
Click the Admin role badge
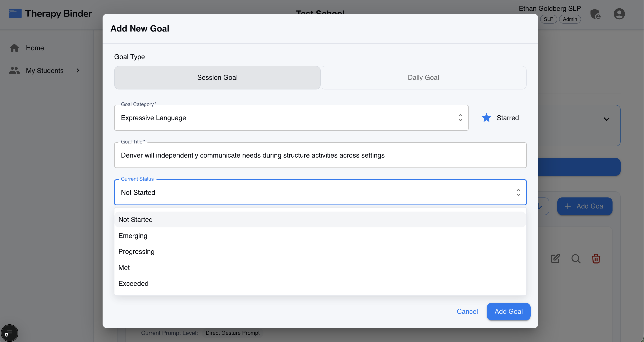tap(570, 19)
